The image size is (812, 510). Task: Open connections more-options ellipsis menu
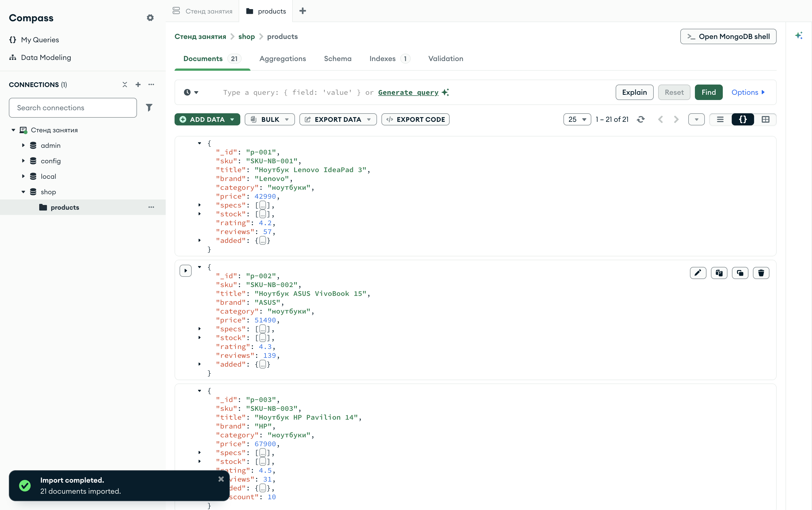tap(151, 84)
